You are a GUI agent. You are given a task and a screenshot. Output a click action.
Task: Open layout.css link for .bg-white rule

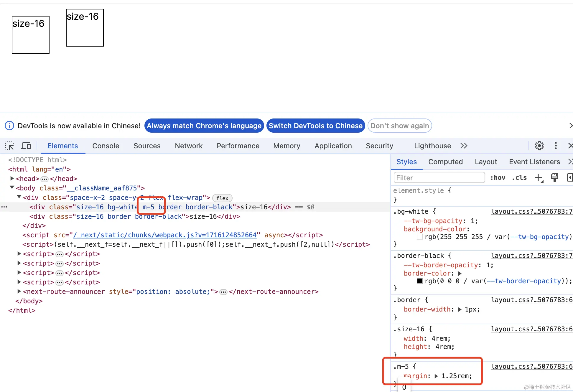tap(532, 212)
